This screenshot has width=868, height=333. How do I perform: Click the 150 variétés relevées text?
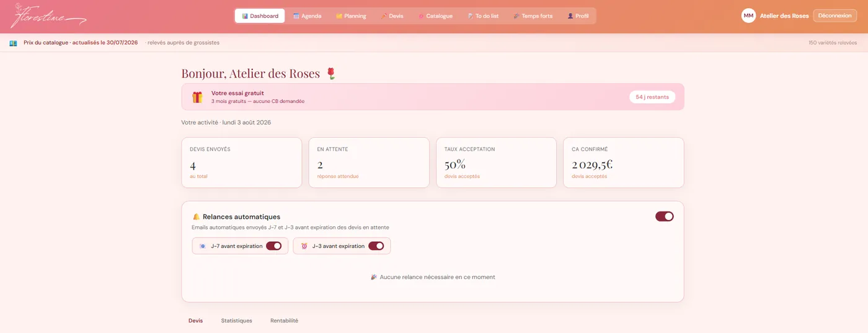[x=833, y=43]
